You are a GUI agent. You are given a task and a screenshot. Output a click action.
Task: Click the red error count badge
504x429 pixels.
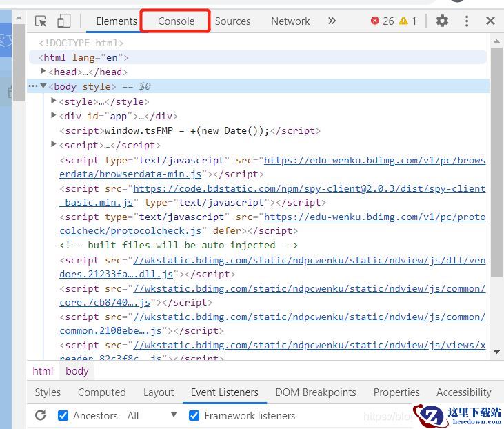click(383, 21)
